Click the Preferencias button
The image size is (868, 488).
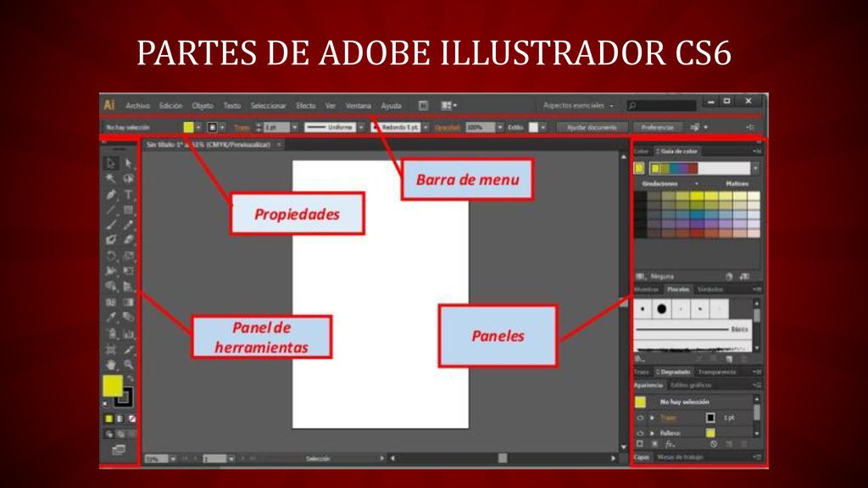point(657,128)
